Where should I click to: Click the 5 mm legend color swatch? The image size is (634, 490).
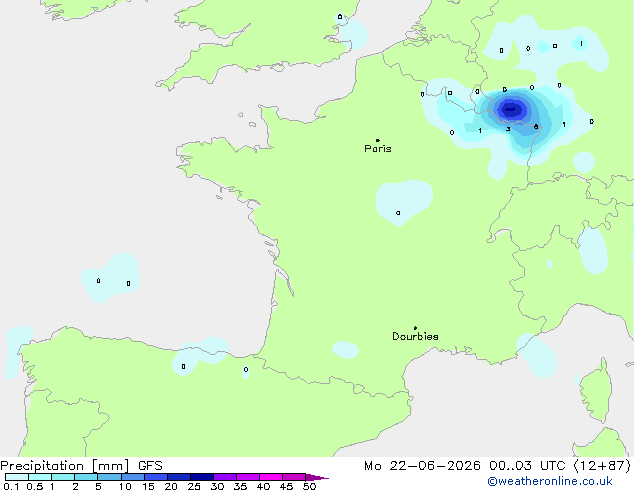(109, 477)
